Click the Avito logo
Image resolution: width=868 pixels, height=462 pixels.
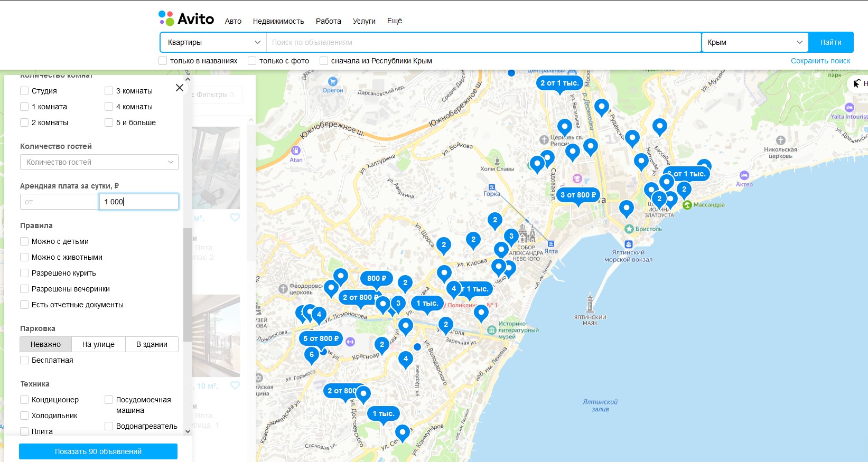pos(186,18)
